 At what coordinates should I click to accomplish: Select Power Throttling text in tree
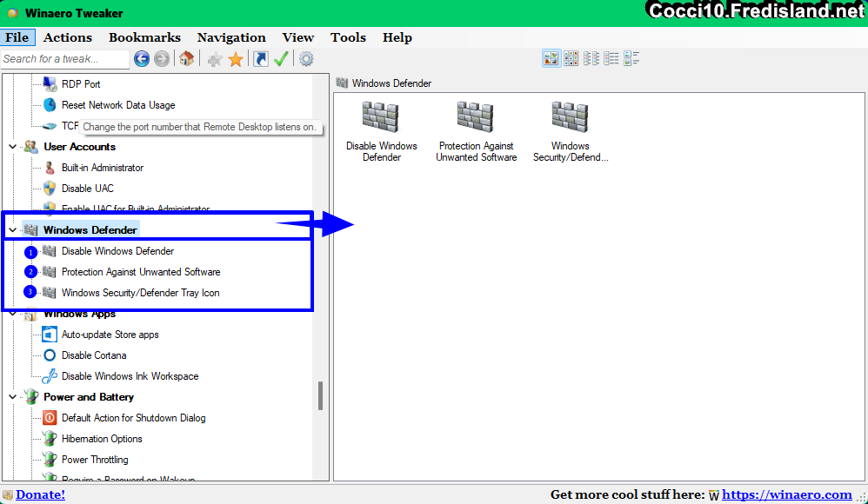(95, 460)
